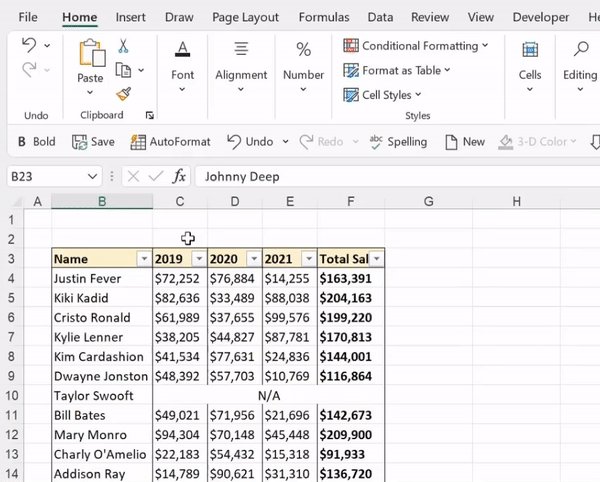The height and width of the screenshot is (482, 600).
Task: Open the 2019 column filter dropdown
Action: pyautogui.click(x=199, y=259)
